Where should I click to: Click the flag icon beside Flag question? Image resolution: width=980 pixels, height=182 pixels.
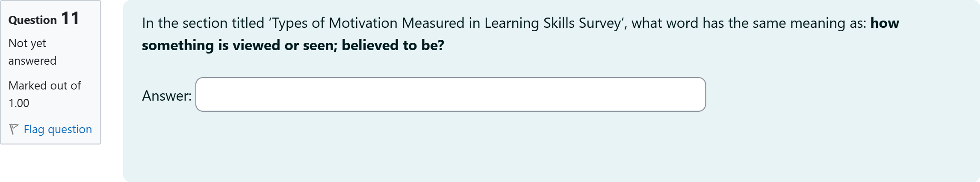click(14, 129)
